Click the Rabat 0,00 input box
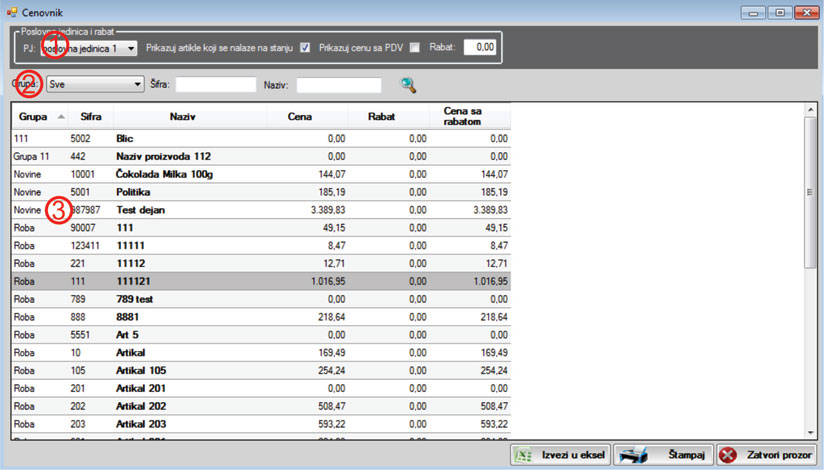824x470 pixels. [x=479, y=47]
